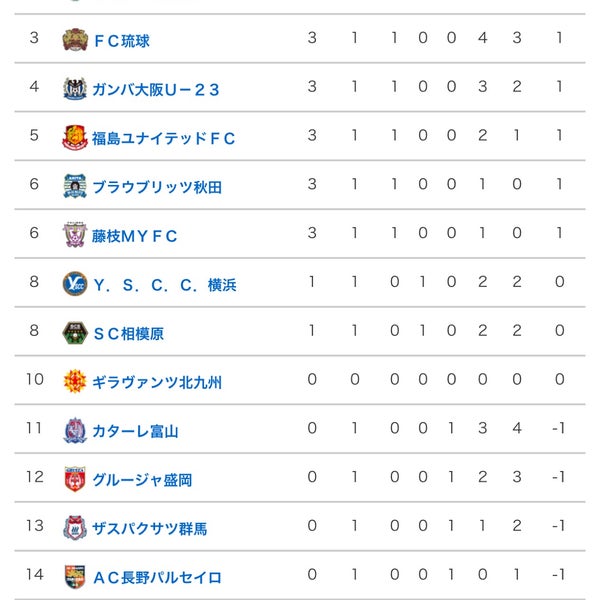Click the ガンバ大阪U-23 team emblem
The width and height of the screenshot is (600, 600).
(75, 88)
